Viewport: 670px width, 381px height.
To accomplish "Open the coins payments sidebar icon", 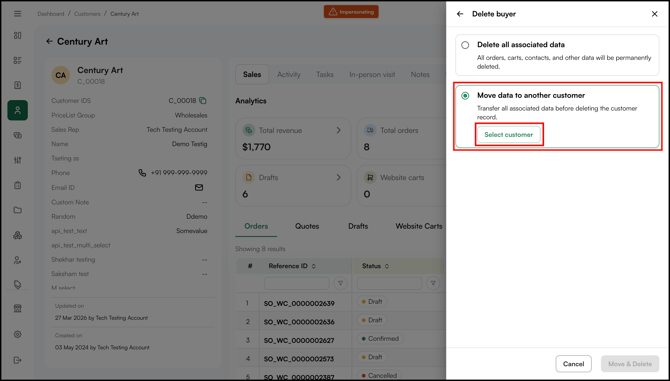I will point(18,135).
